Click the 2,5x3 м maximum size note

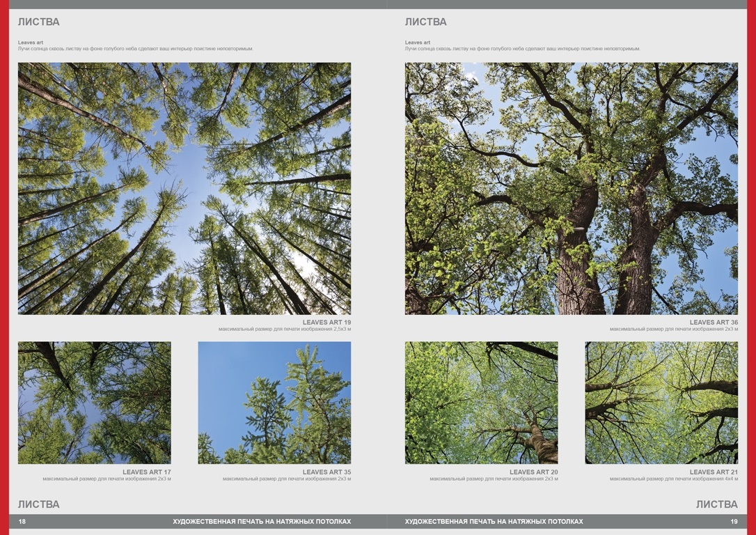tap(284, 329)
